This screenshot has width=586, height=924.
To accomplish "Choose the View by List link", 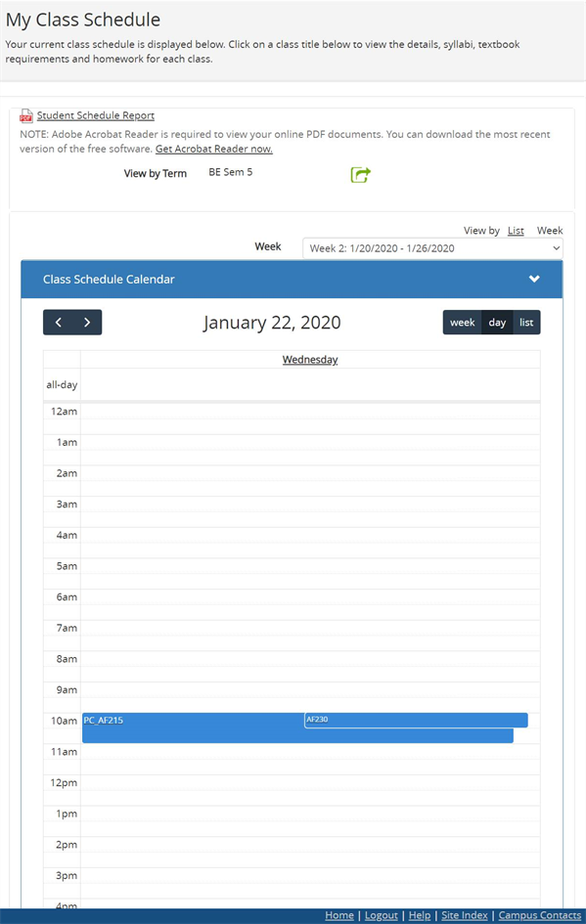I will click(516, 231).
